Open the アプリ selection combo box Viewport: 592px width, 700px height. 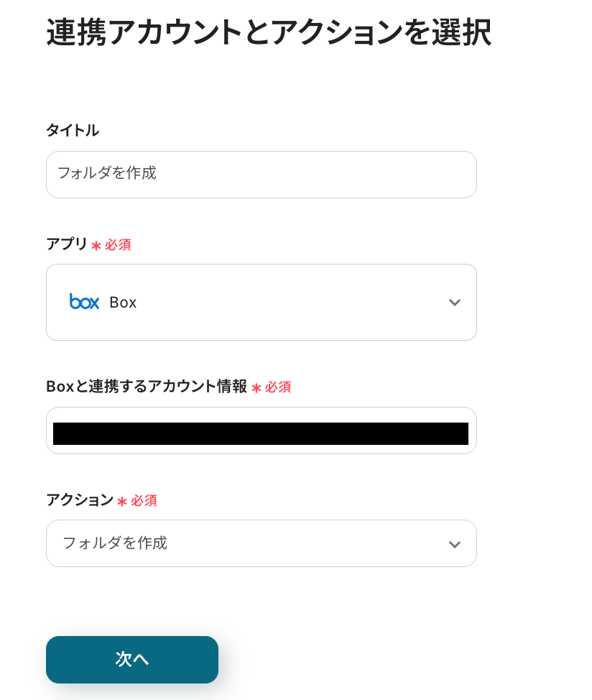[261, 302]
